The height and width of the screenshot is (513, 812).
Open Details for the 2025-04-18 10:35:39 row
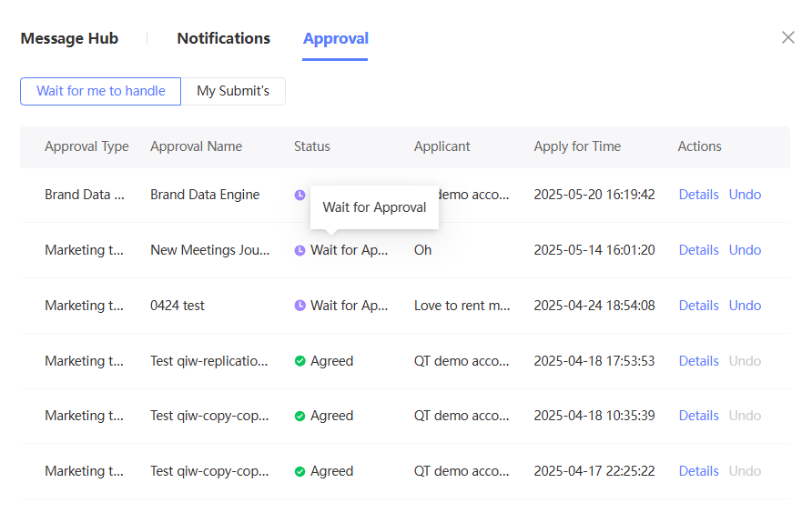click(x=698, y=416)
